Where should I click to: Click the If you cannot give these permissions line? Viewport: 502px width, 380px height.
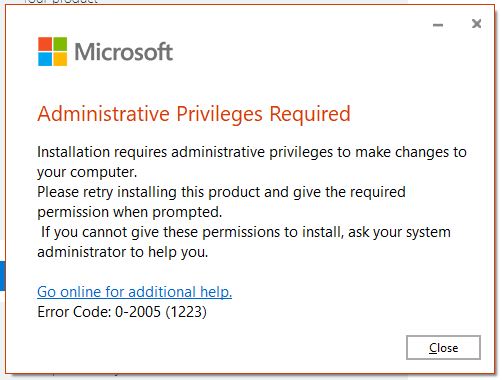[246, 232]
